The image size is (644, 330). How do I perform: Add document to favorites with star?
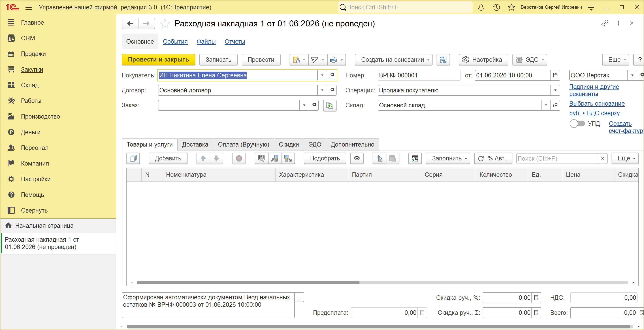[x=165, y=24]
